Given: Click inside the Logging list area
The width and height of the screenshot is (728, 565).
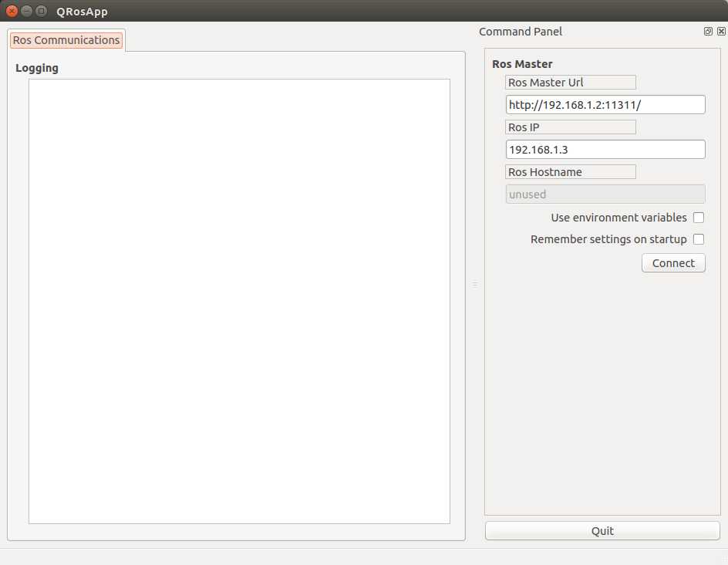Looking at the screenshot, I should click(x=239, y=301).
